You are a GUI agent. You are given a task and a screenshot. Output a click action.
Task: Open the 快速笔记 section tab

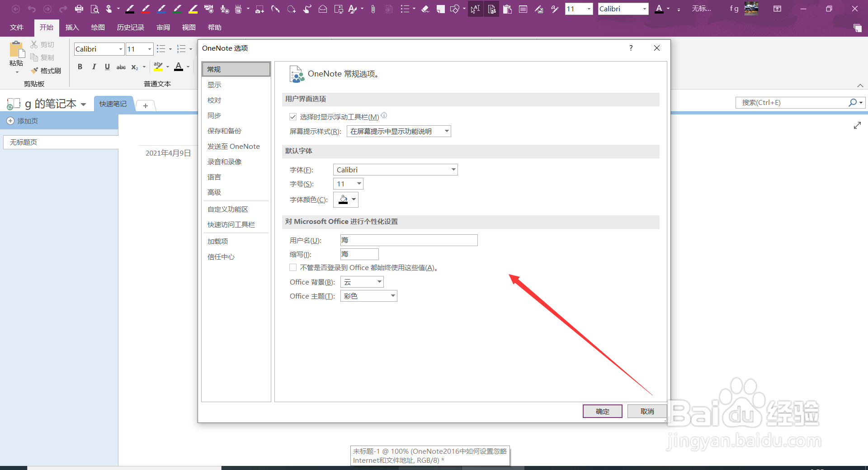point(113,104)
